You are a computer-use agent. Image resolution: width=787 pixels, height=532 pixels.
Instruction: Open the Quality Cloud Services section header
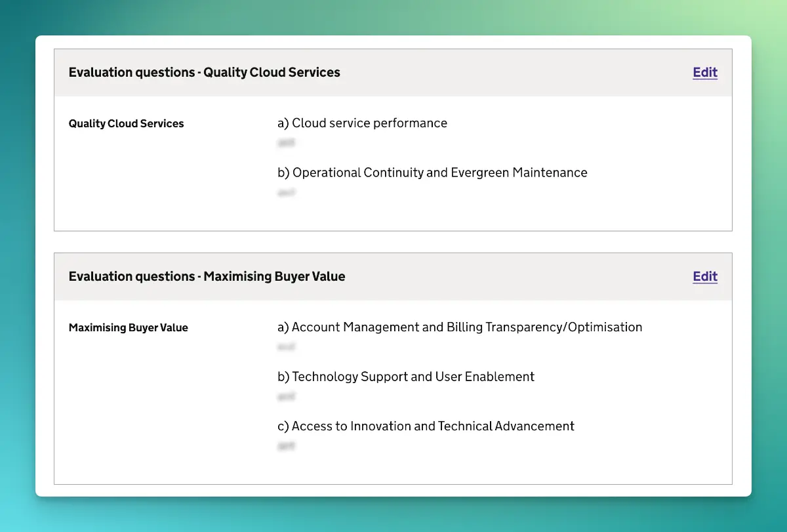click(x=204, y=72)
